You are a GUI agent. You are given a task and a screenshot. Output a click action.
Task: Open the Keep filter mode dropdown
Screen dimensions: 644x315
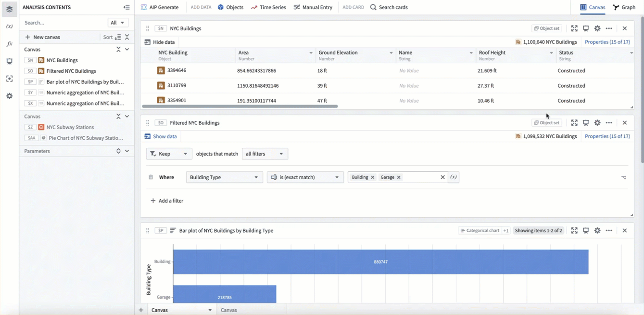click(169, 154)
